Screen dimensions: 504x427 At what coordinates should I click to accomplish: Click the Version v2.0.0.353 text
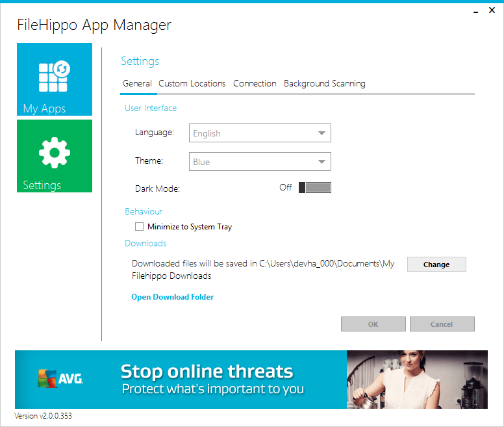[43, 416]
